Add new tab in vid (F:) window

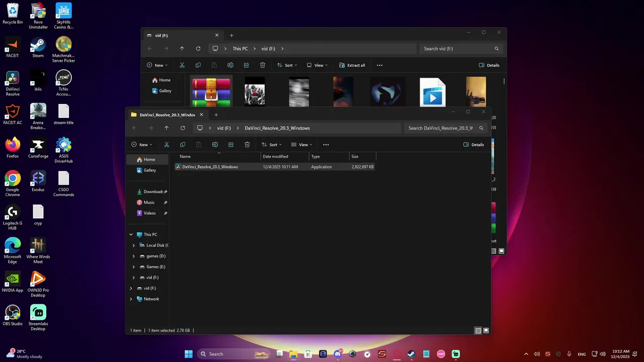(231, 35)
